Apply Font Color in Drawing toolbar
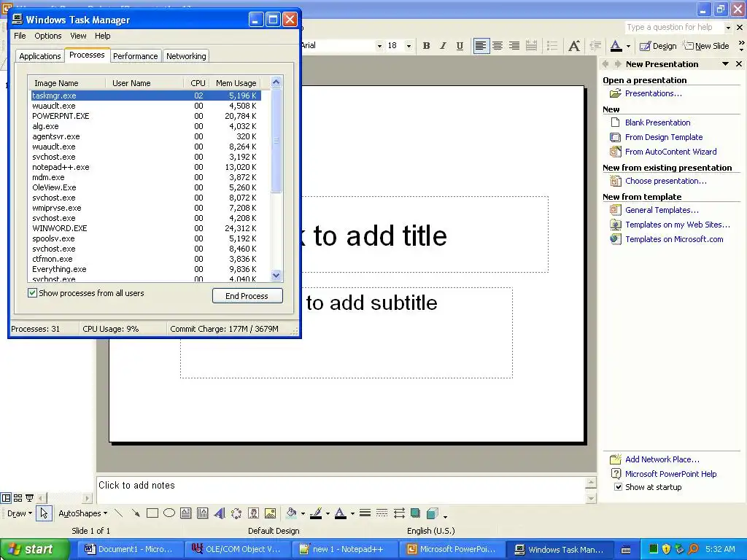747x560 pixels. point(340,513)
